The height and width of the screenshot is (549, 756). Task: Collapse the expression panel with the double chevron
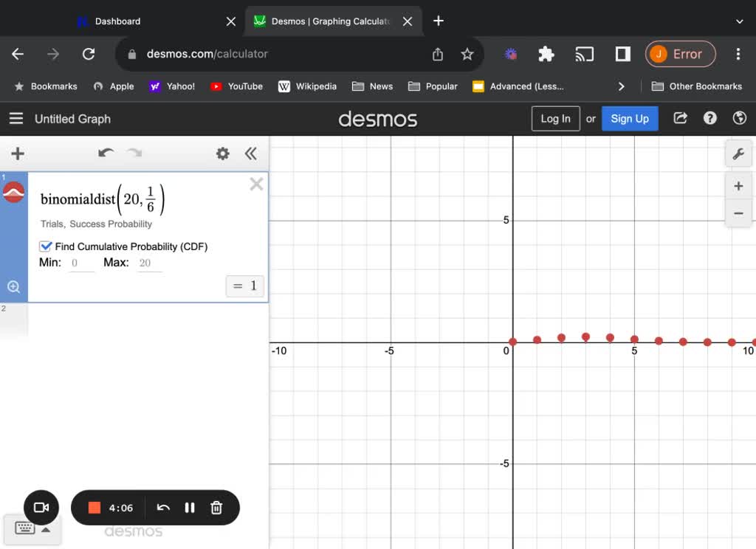tap(251, 153)
